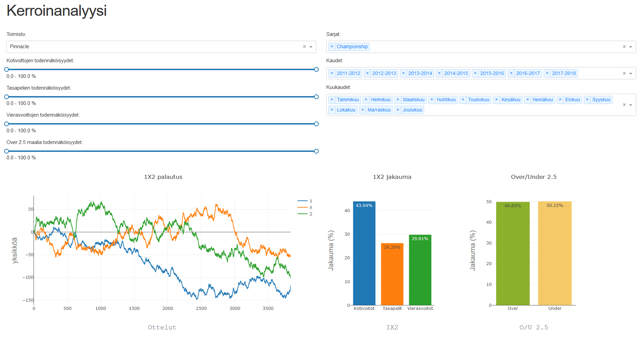Click the Syyskuu month tag label
Screen dimensions: 644x341
point(601,100)
